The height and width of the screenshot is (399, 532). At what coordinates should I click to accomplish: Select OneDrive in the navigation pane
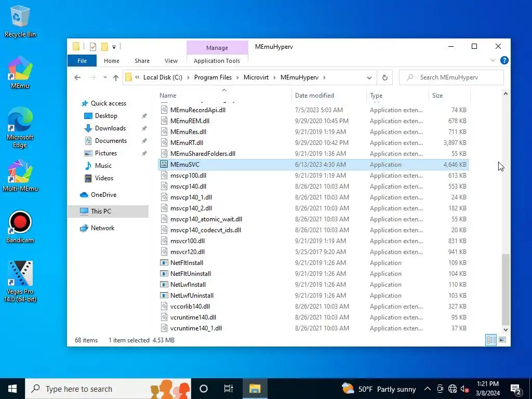[x=103, y=195]
